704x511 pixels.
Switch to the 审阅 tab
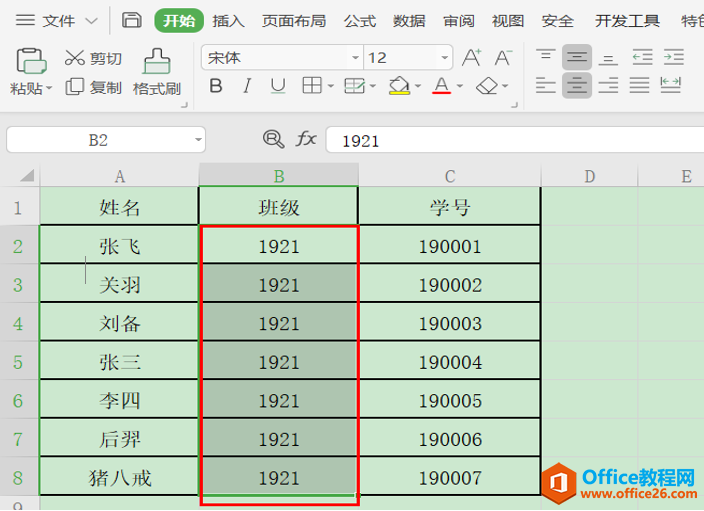click(458, 21)
